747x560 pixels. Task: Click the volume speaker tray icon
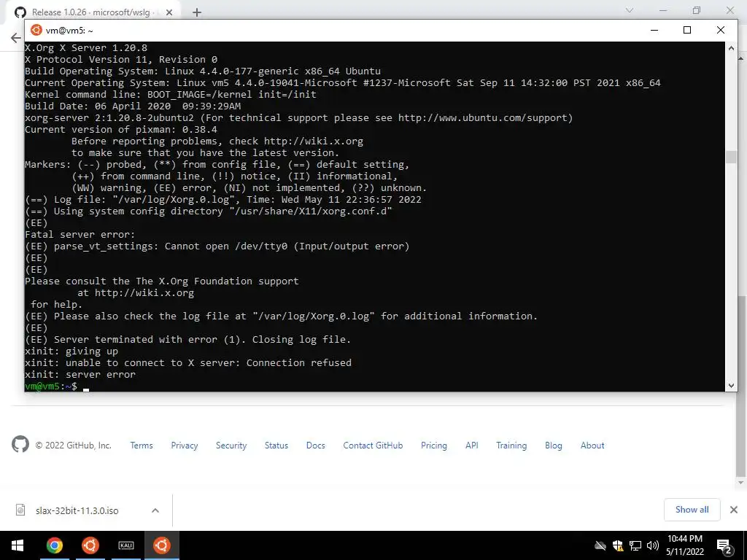click(x=653, y=545)
